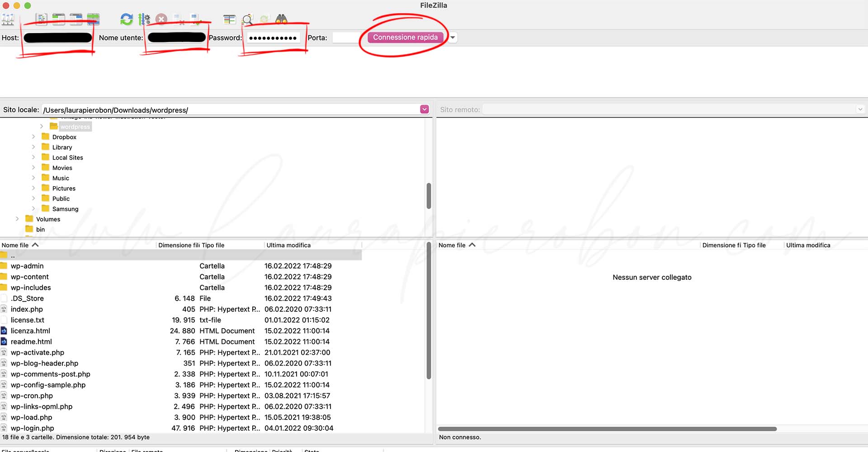This screenshot has width=868, height=452.
Task: Click Connessione rapida button
Action: [x=405, y=38]
